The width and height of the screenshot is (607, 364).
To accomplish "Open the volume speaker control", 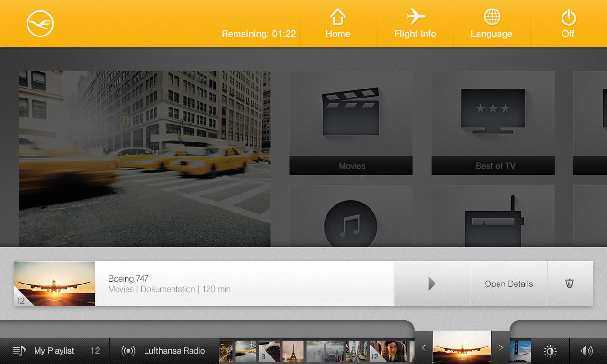I will 587,351.
